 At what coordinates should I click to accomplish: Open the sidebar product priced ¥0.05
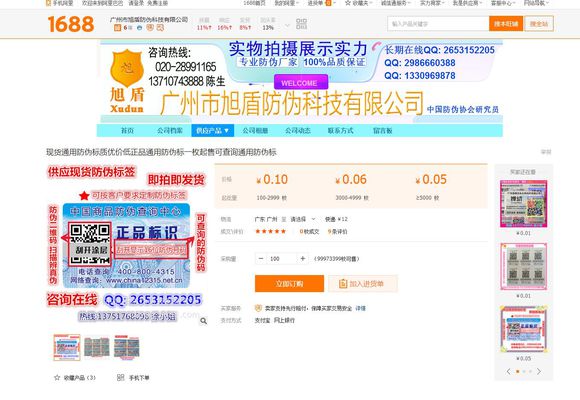[x=523, y=329]
